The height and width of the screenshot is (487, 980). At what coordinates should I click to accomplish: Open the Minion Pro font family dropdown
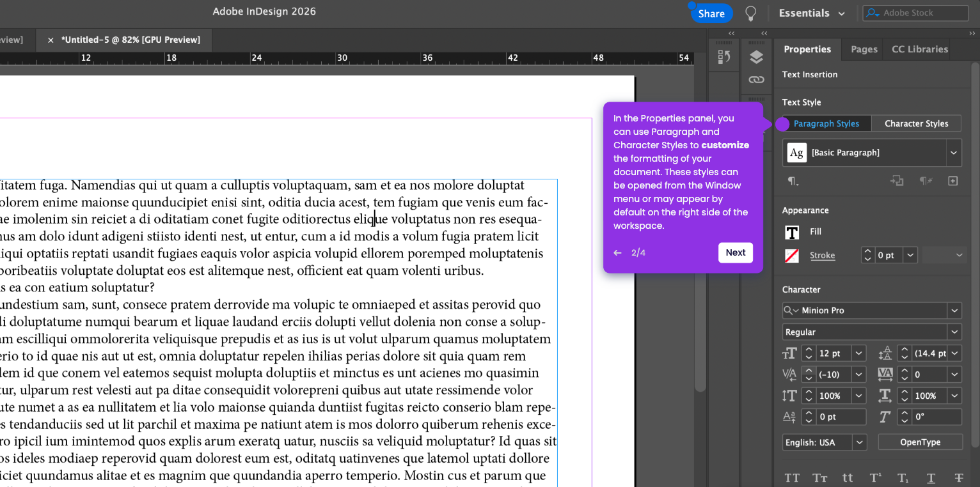tap(954, 311)
